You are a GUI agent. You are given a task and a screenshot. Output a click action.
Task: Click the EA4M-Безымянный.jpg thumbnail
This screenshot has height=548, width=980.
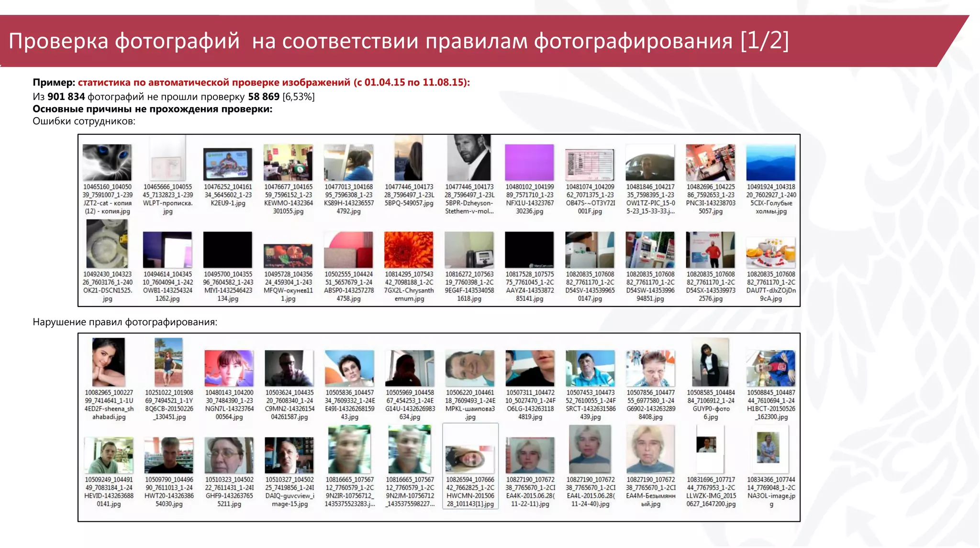651,449
